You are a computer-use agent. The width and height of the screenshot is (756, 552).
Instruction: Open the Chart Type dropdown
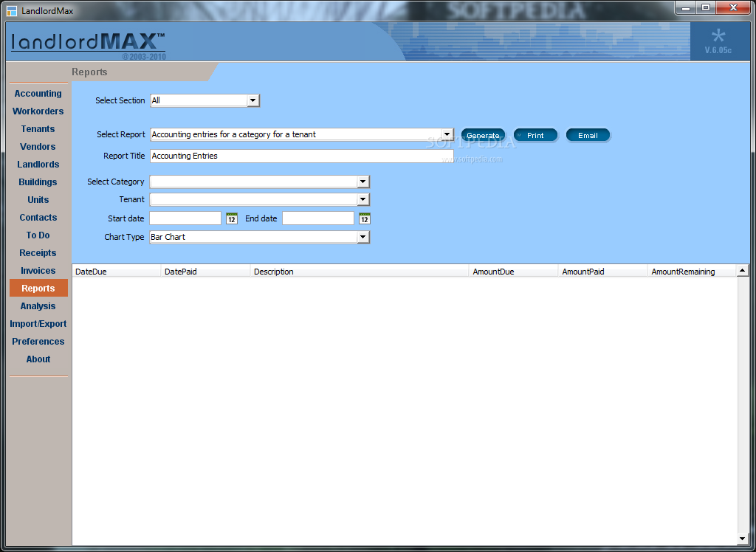pyautogui.click(x=363, y=237)
